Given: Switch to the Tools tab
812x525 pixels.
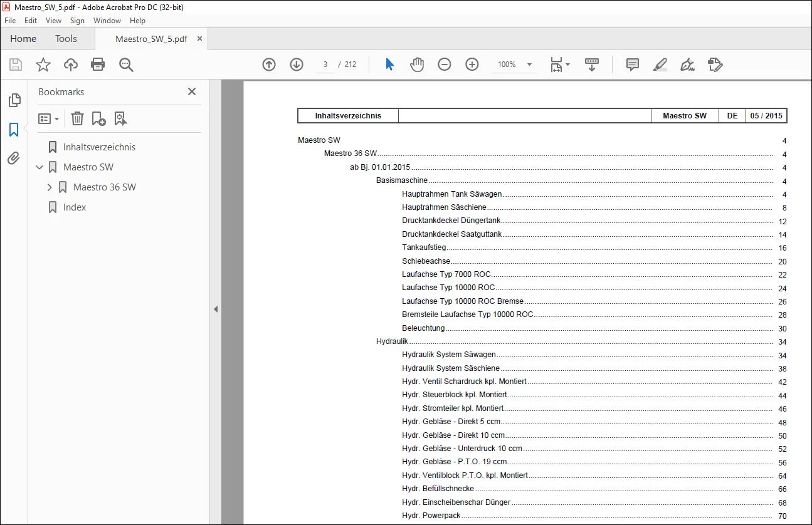Looking at the screenshot, I should (66, 39).
